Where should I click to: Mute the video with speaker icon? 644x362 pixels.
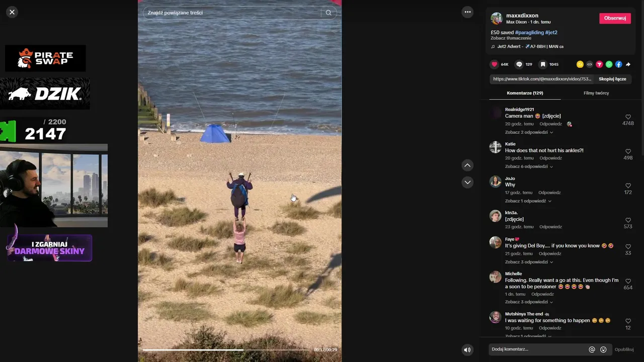467,350
